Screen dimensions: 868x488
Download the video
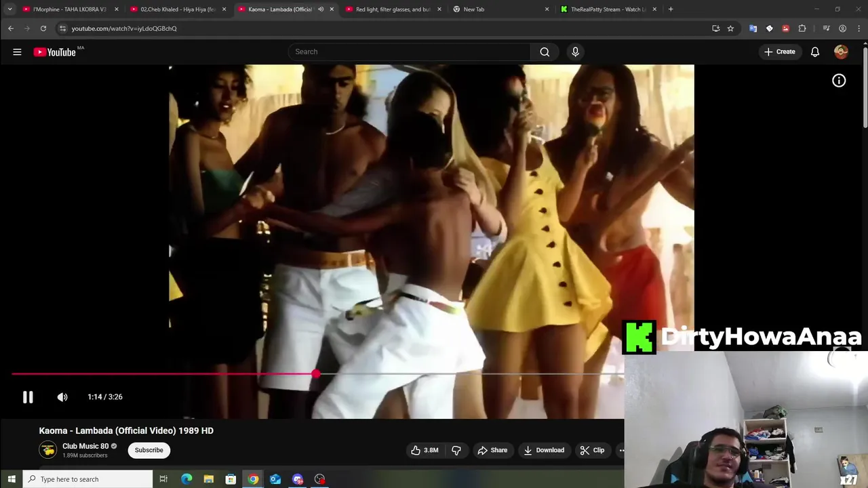tap(544, 450)
